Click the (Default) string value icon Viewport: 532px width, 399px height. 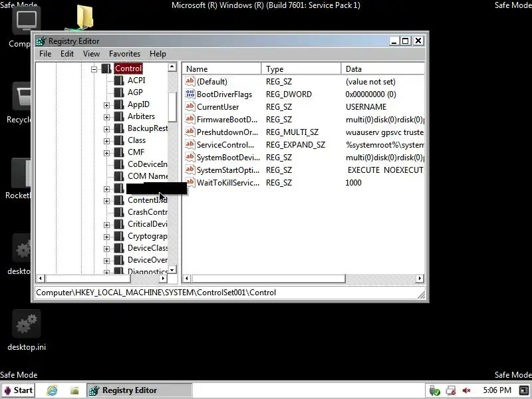click(190, 81)
